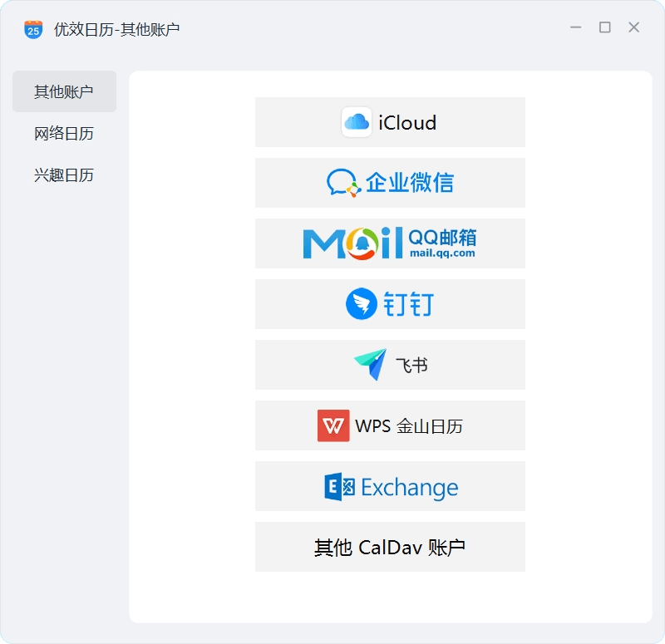Close the 优效日历 window

tap(633, 27)
